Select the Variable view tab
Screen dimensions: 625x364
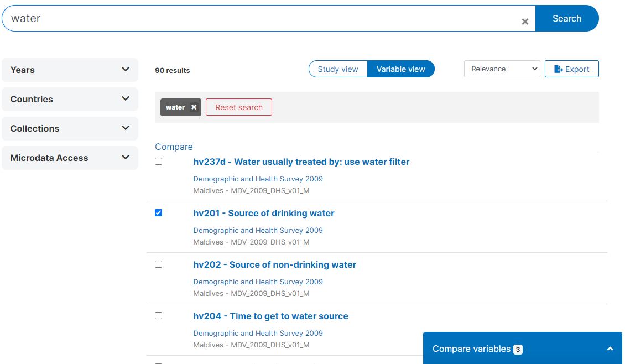coord(400,69)
